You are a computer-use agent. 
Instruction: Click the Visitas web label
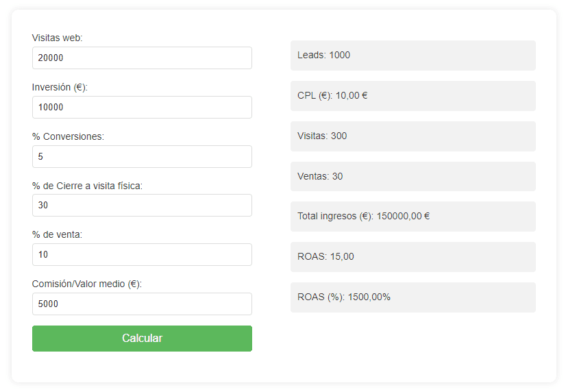pos(57,38)
